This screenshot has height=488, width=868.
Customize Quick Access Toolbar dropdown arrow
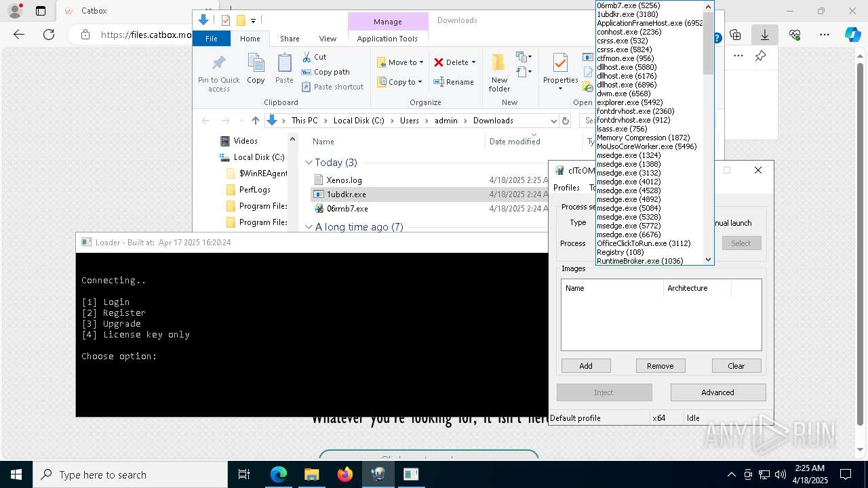(254, 21)
